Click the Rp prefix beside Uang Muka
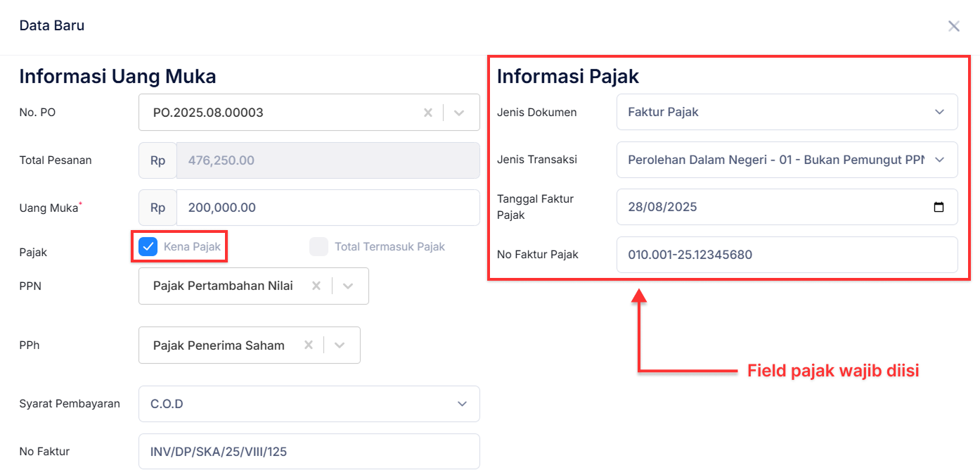The height and width of the screenshot is (470, 980). [157, 208]
